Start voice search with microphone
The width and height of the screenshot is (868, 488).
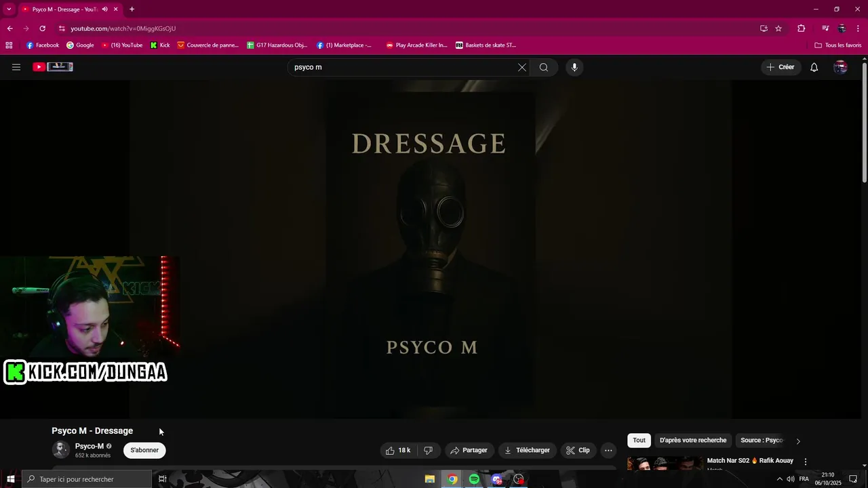(x=574, y=67)
